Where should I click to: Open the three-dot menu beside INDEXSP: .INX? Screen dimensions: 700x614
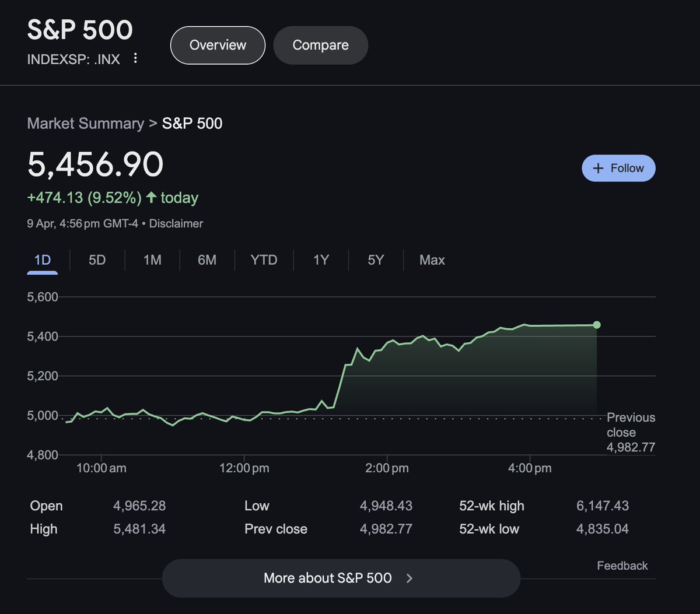[x=135, y=58]
